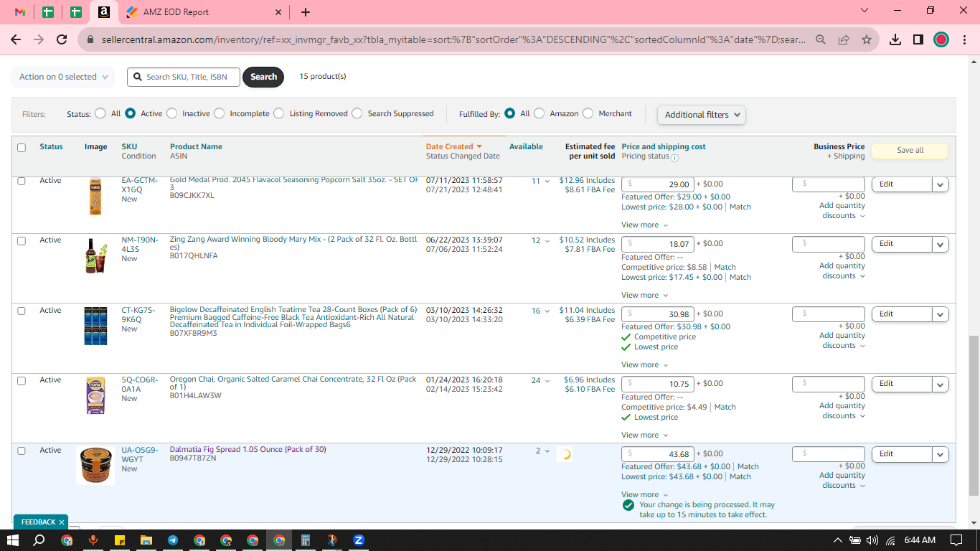Viewport: 980px width, 551px height.
Task: Open the Zing Zang Bloody Mary Mix product link
Action: [293, 243]
